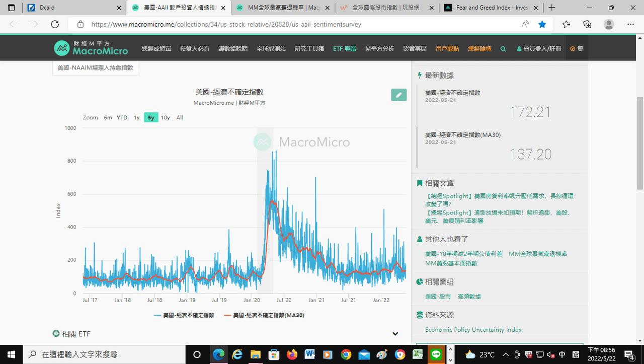Image resolution: width=644 pixels, height=364 pixels.
Task: Show hidden system tray icons
Action: (505, 354)
